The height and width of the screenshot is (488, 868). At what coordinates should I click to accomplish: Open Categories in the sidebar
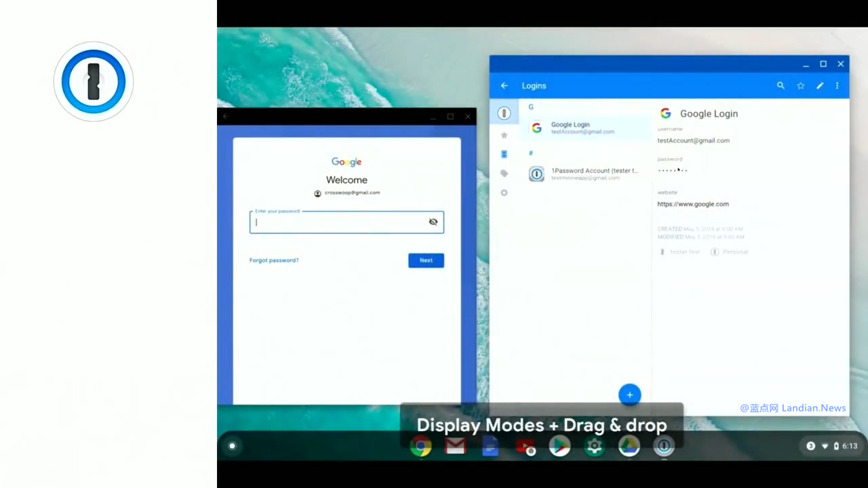coord(504,154)
